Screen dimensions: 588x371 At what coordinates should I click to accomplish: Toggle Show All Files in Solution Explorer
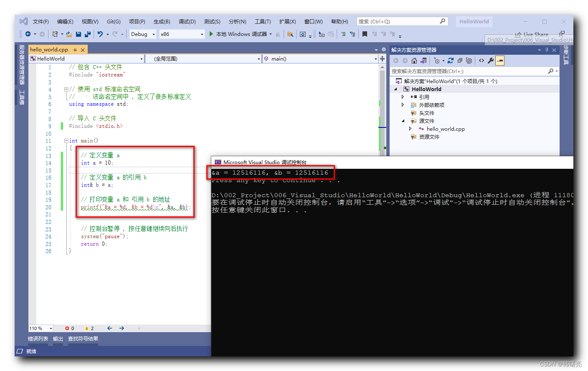click(x=469, y=61)
